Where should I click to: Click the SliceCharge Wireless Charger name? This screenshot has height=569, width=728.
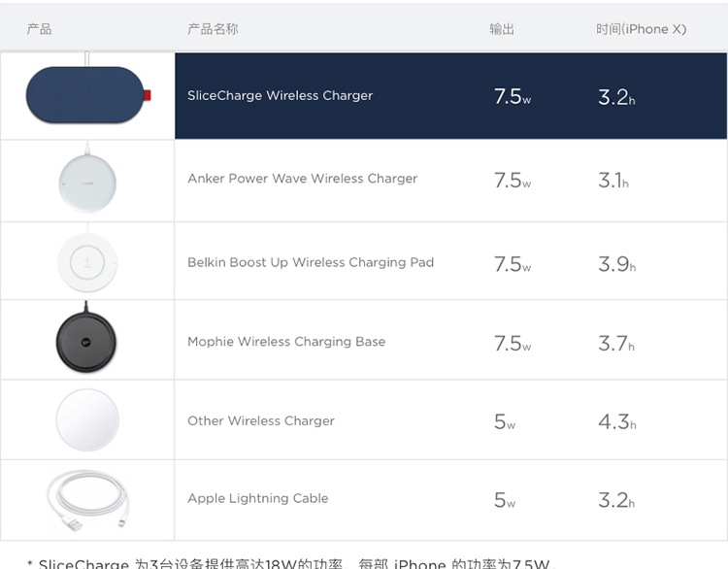[280, 95]
